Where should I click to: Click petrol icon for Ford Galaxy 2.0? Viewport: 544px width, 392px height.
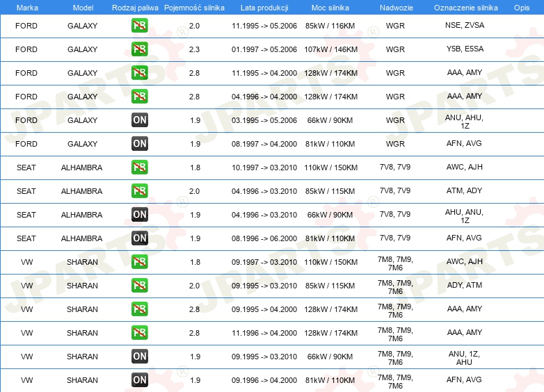139,26
